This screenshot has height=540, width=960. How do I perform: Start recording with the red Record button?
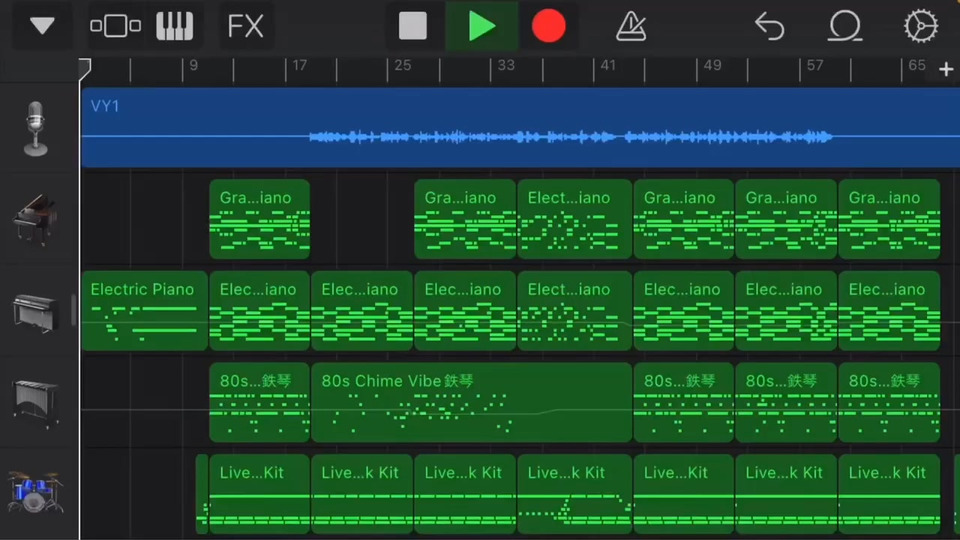(x=548, y=26)
